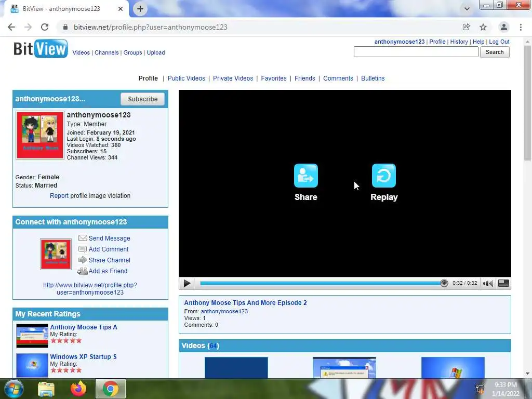Expand the tab search chevron

(x=467, y=9)
